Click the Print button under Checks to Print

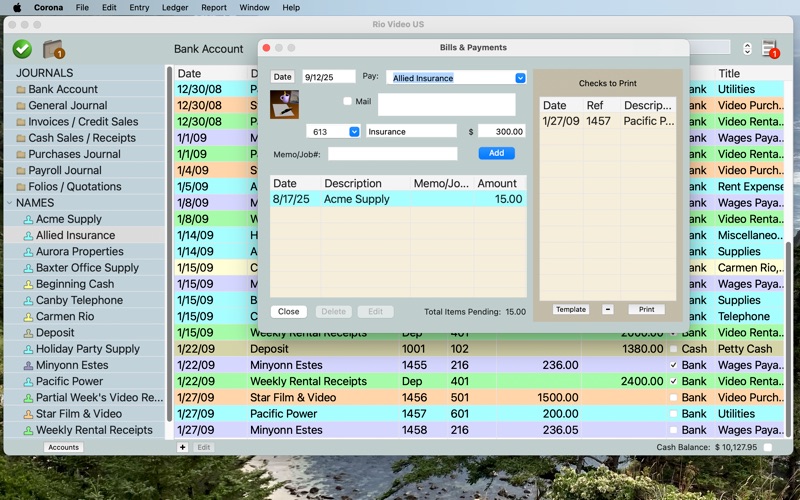646,309
